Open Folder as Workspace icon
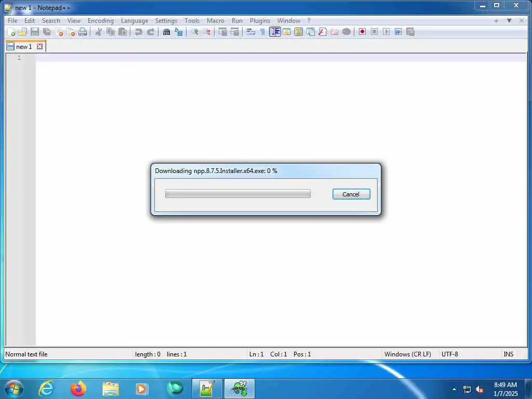The image size is (532, 399). [x=335, y=32]
